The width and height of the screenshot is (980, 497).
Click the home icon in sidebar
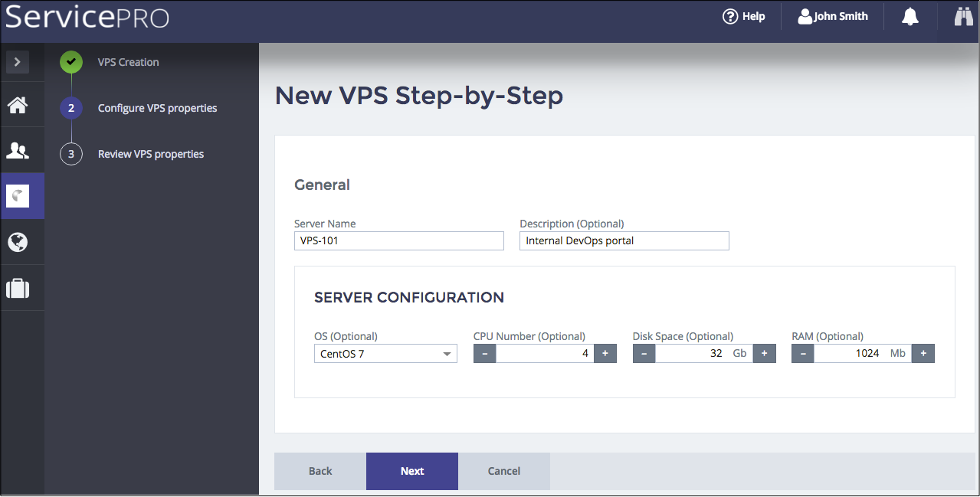click(18, 105)
